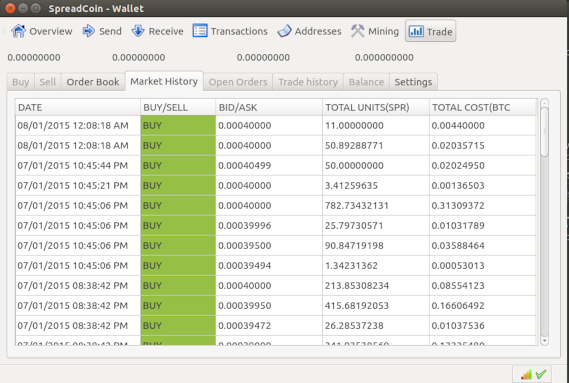Viewport: 569px width, 383px height.
Task: Click the 0.00039950 bid/ask cell
Action: pyautogui.click(x=269, y=305)
